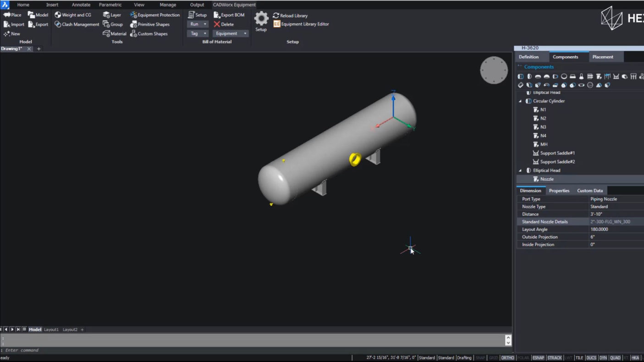Toggle QUAD in status bar
This screenshot has width=644, height=362.
click(x=615, y=358)
